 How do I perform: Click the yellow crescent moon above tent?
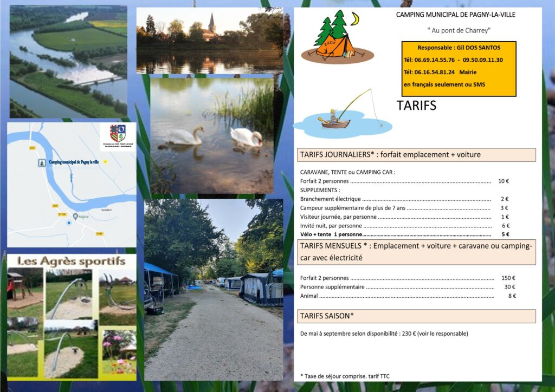point(355,19)
